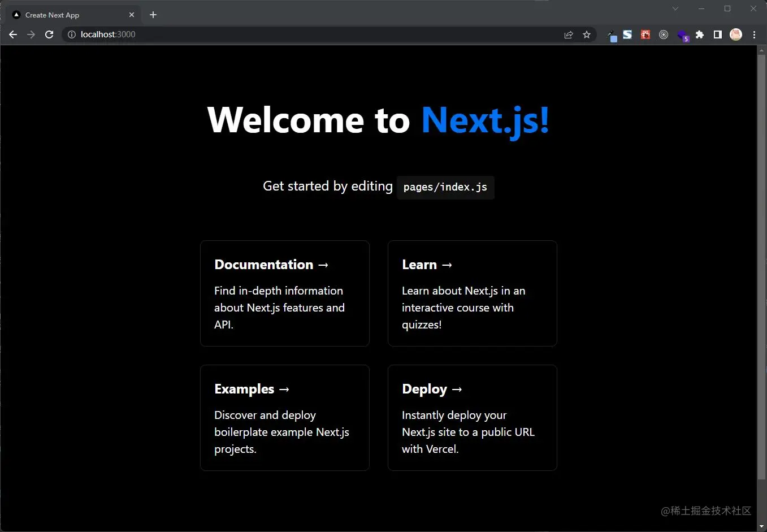Share this page via the share icon
Screen dimensions: 767x532
569,34
